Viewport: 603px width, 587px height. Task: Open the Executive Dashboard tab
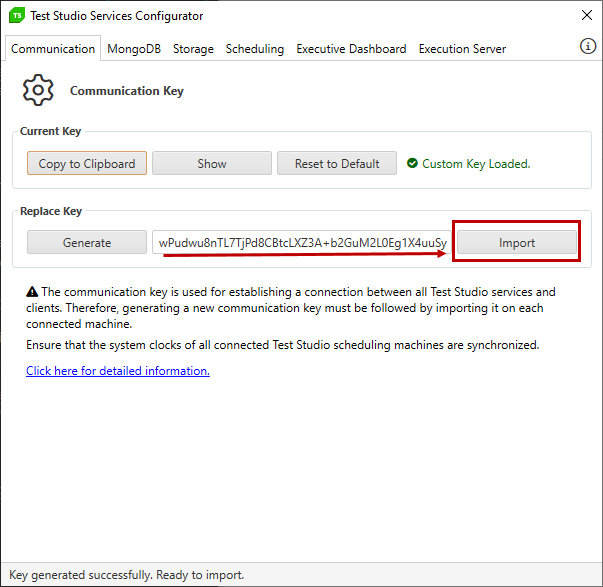click(x=351, y=49)
